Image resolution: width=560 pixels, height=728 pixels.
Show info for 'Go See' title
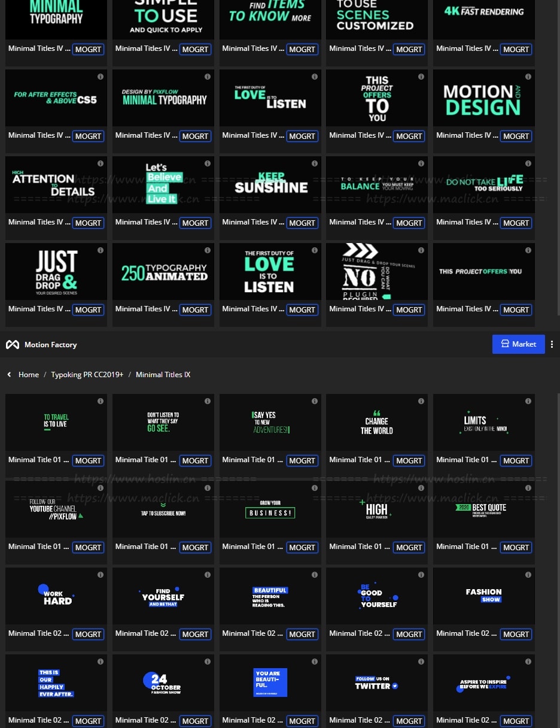click(x=208, y=401)
